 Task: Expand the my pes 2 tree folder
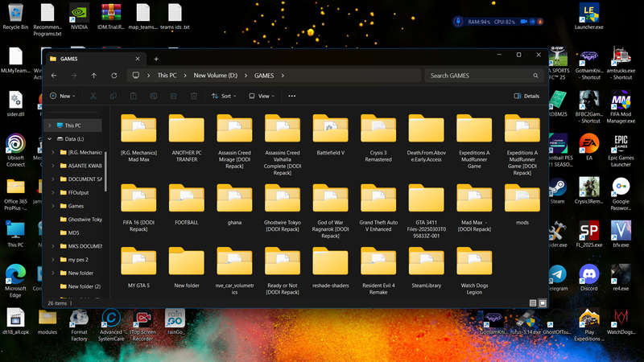click(x=53, y=260)
